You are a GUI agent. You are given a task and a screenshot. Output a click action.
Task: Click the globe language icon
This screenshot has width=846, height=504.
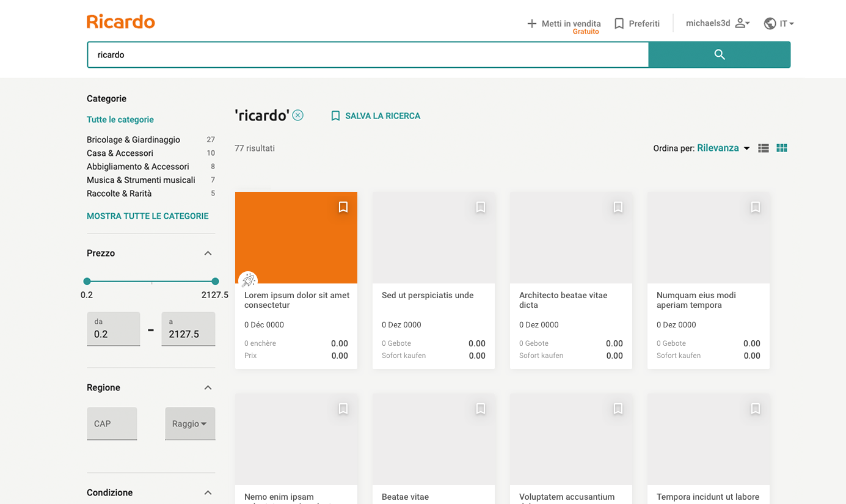(x=770, y=23)
